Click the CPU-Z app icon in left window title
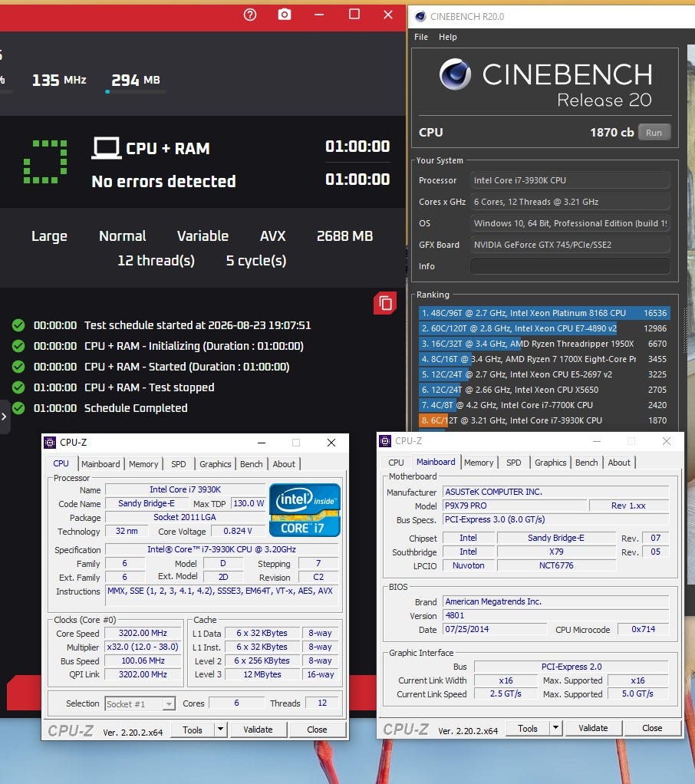The height and width of the screenshot is (784, 695). coord(50,443)
